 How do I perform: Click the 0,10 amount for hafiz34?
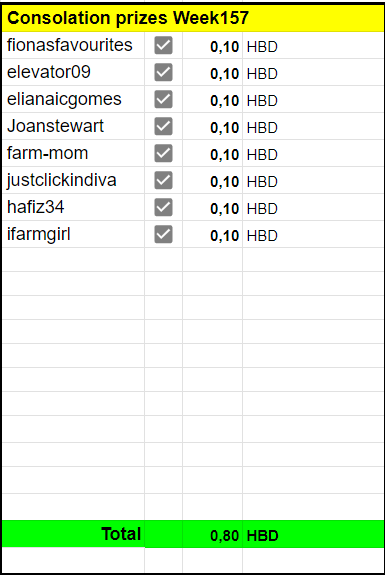click(212, 208)
